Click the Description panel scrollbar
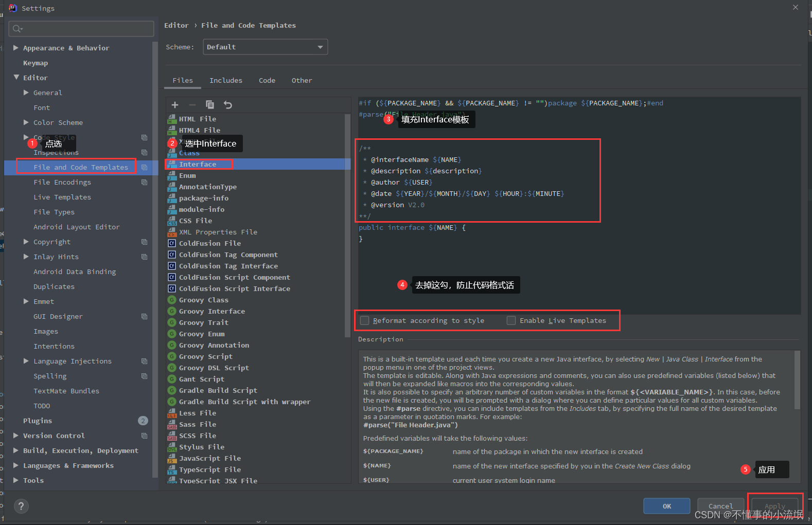Image resolution: width=812 pixels, height=525 pixels. click(797, 379)
